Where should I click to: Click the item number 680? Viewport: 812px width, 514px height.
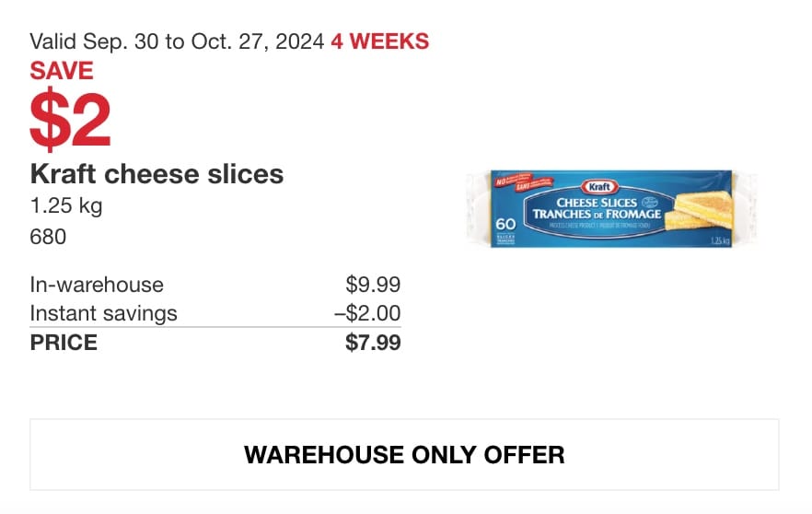(x=48, y=237)
